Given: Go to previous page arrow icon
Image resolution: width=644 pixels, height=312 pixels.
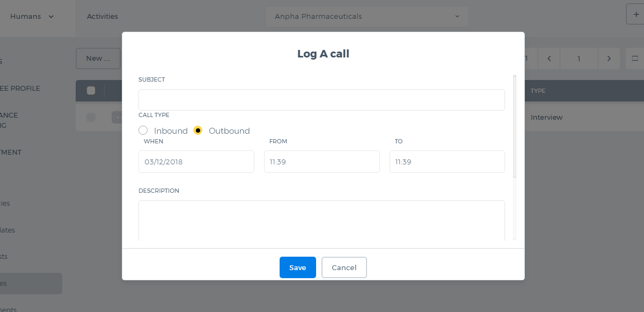Looking at the screenshot, I should click(549, 59).
